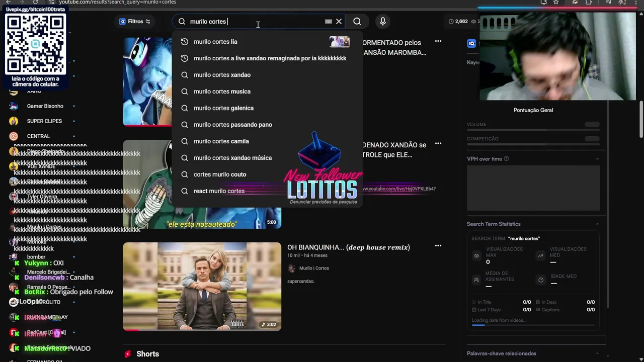Open bomber subscription in sidebar
Screen dimensions: 644x362
pos(36,257)
